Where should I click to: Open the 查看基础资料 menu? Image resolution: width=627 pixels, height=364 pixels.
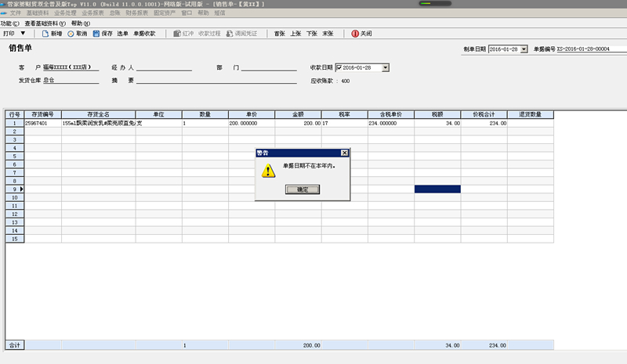[x=45, y=23]
